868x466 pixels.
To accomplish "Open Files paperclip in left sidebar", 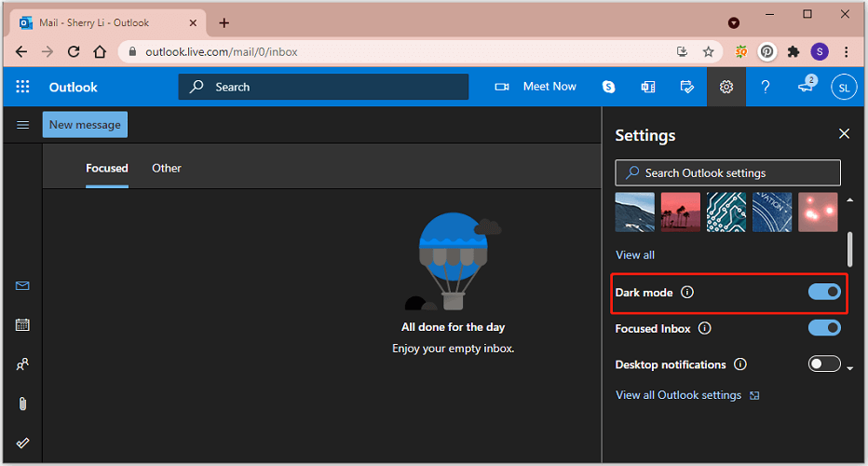I will (x=22, y=404).
